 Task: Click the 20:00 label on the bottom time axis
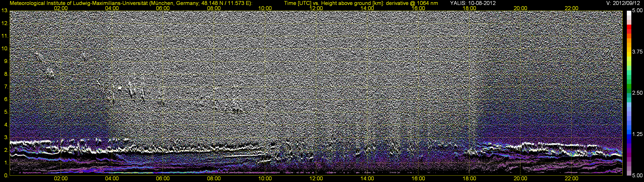pyautogui.click(x=521, y=179)
